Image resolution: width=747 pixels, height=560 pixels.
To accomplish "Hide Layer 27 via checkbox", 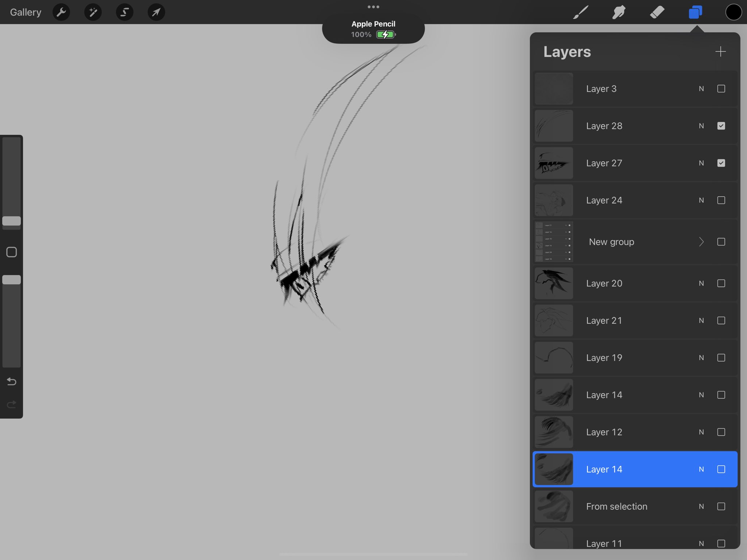I will pos(721,163).
